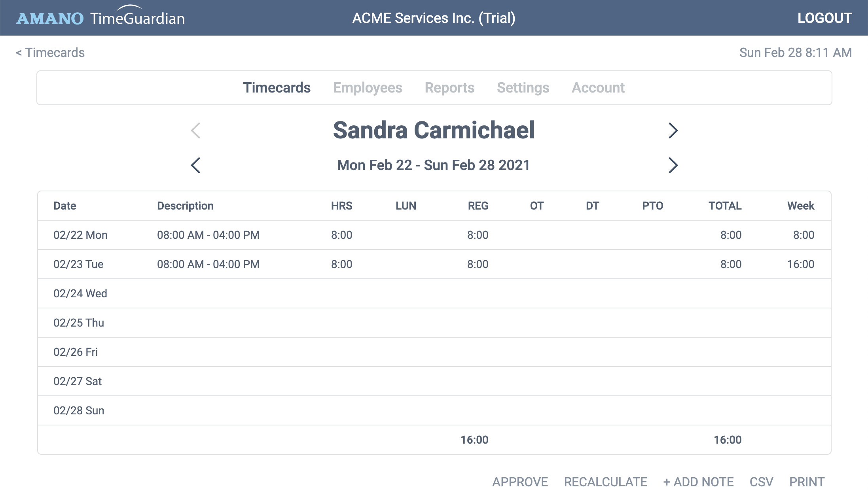Click the TOTAL column sum 16:00

[x=728, y=440]
